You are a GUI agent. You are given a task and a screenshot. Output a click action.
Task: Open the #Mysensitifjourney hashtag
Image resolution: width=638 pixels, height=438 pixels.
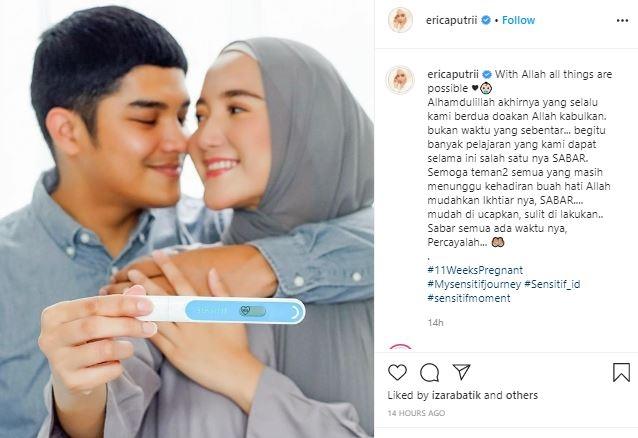[x=474, y=284]
